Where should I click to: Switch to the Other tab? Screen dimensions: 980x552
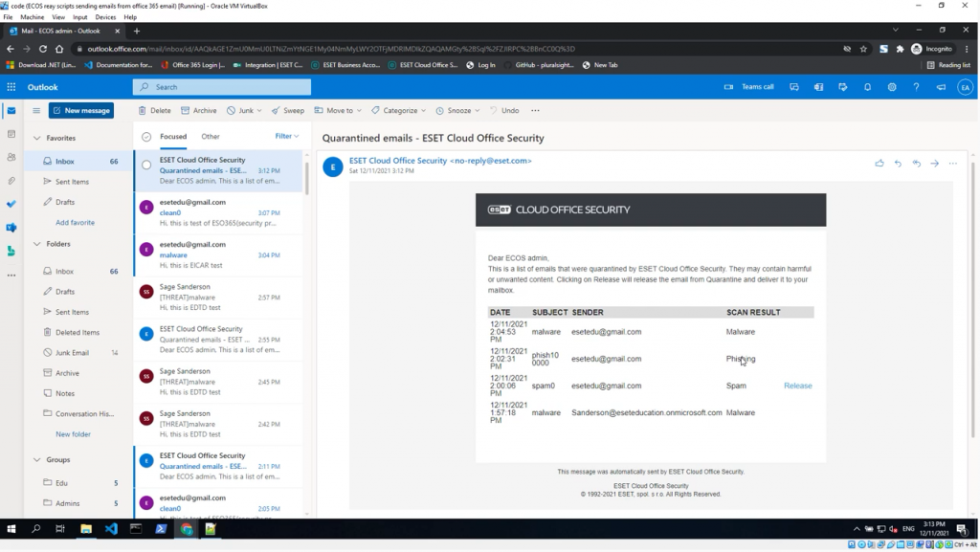tap(210, 136)
